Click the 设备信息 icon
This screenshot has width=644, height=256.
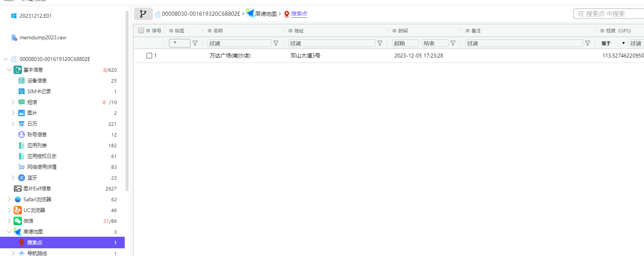tap(22, 81)
